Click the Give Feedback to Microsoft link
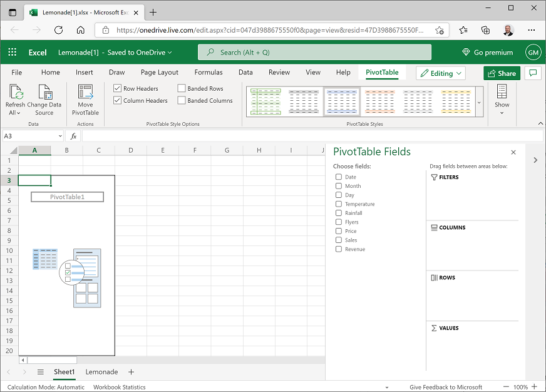The height and width of the screenshot is (392, 546). click(x=446, y=387)
